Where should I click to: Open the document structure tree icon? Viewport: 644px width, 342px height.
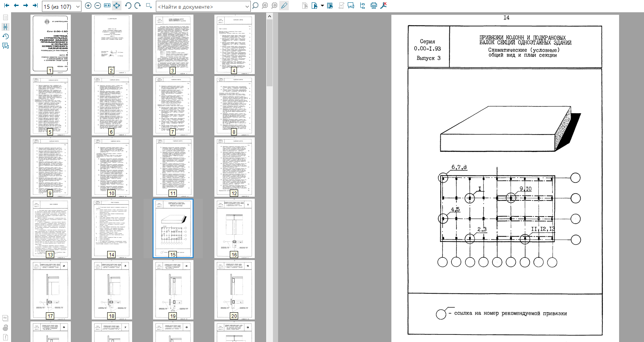362,6
